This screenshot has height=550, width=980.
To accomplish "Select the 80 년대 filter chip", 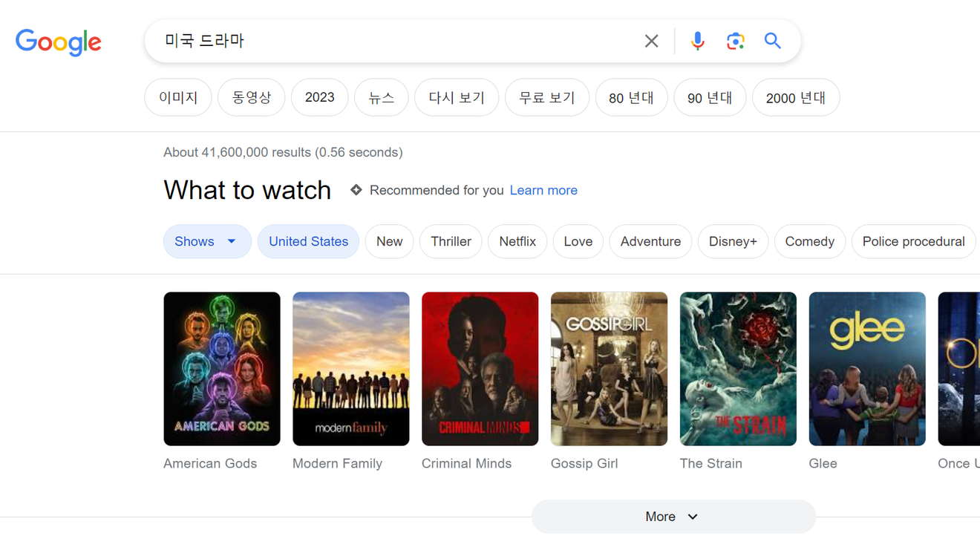I will (x=631, y=97).
